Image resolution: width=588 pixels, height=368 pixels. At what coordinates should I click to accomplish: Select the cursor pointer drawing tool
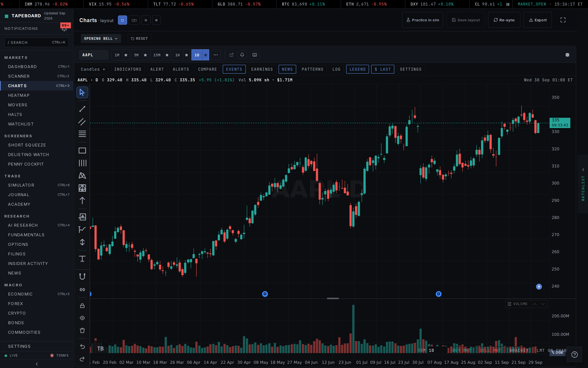(x=82, y=93)
